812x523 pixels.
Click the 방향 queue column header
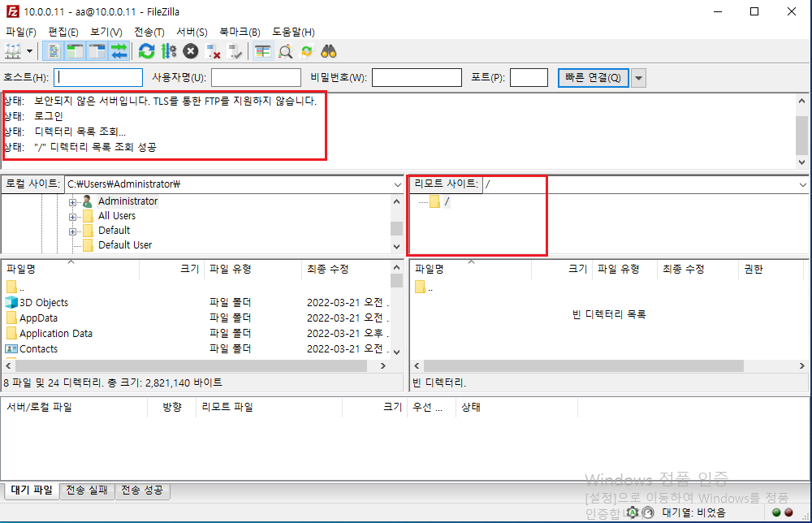tap(172, 408)
